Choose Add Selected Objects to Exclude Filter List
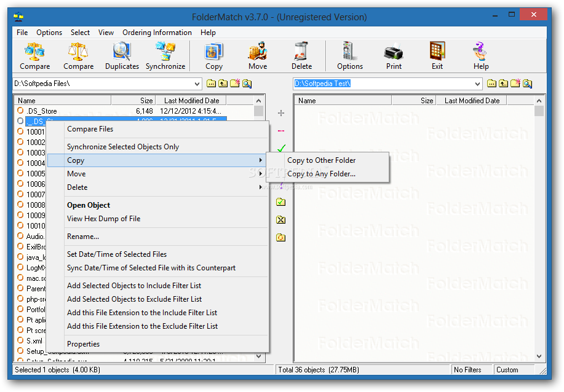This screenshot has width=564, height=392. [x=158, y=299]
